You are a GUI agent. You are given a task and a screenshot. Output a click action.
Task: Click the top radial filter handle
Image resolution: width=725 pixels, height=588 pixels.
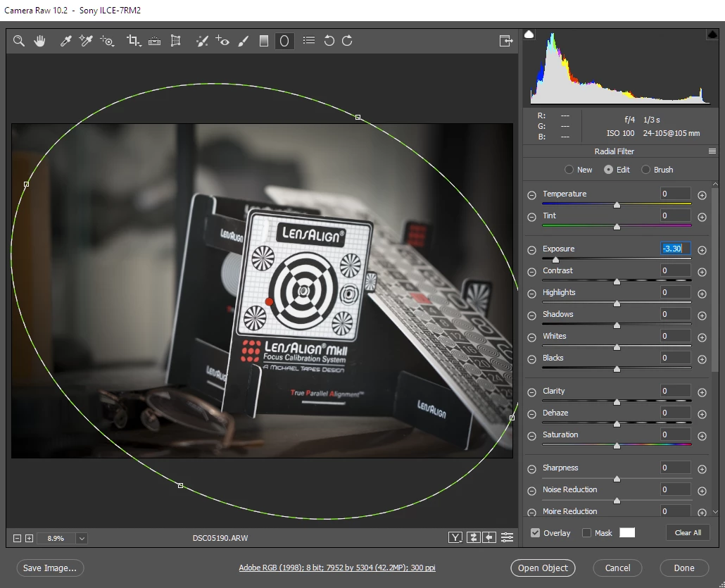click(x=358, y=118)
